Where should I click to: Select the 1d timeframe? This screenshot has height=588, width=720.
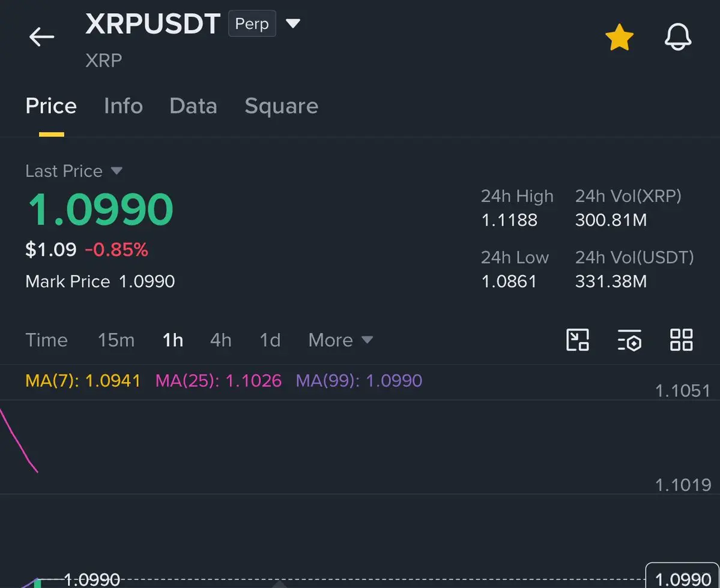(x=270, y=340)
